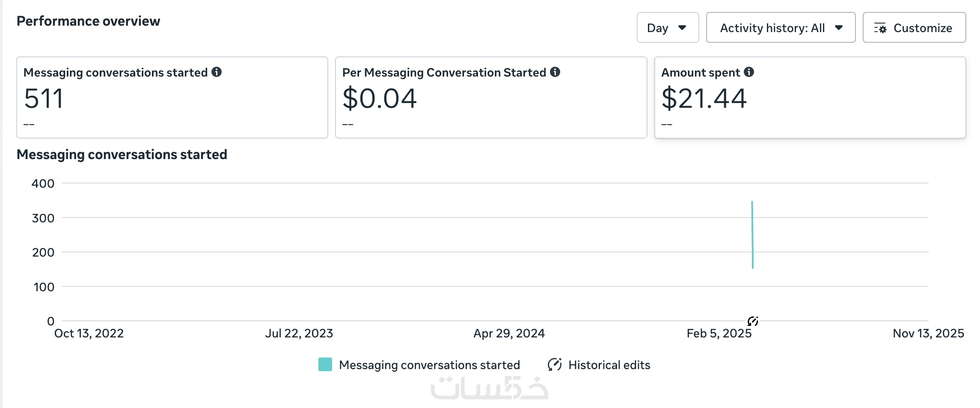Toggle Historical edits legend label
This screenshot has height=408, width=980.
coord(609,365)
